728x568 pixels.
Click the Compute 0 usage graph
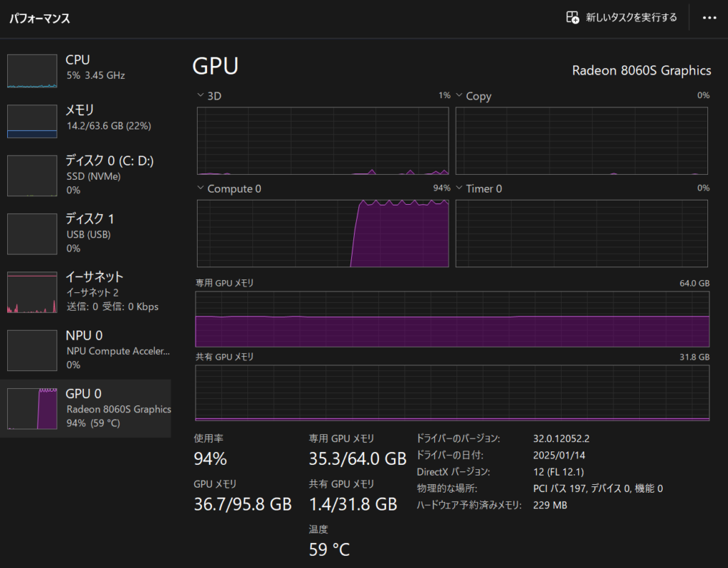coord(323,234)
